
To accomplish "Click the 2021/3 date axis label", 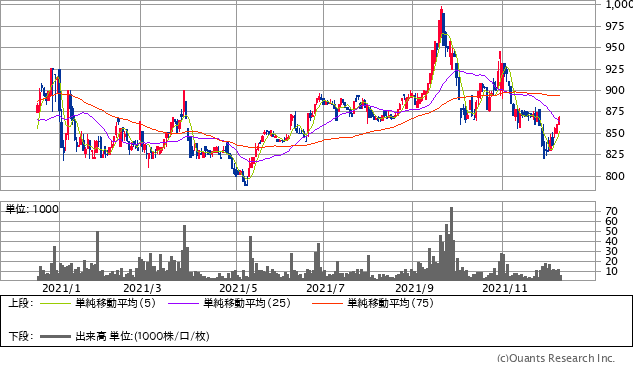I will point(142,288).
